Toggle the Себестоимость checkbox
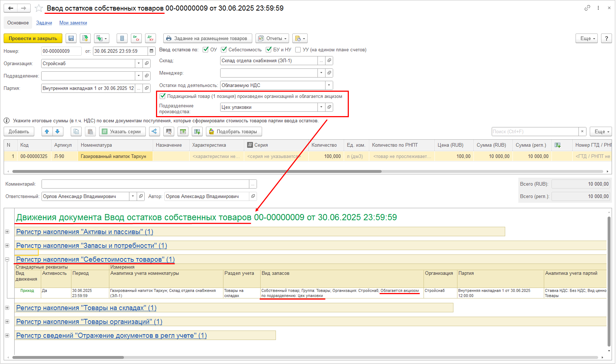Image resolution: width=616 pixels, height=364 pixels. coord(224,50)
